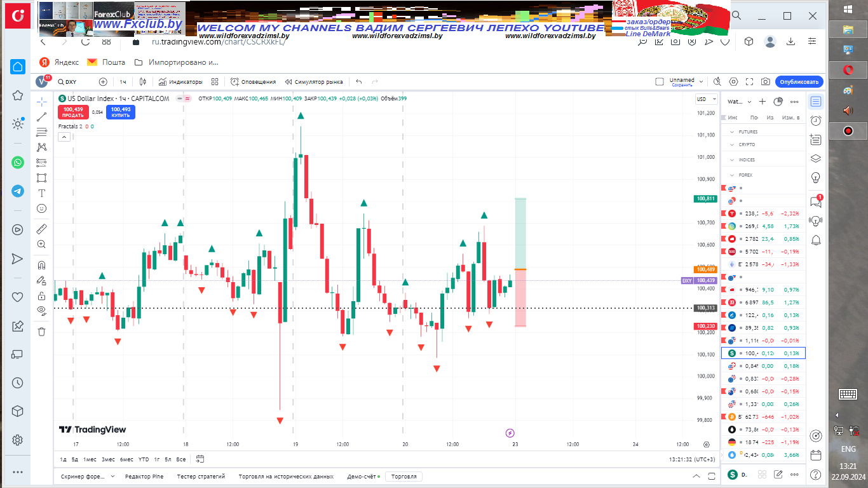Open the Редактор Pine tab
The image size is (868, 488).
144,476
